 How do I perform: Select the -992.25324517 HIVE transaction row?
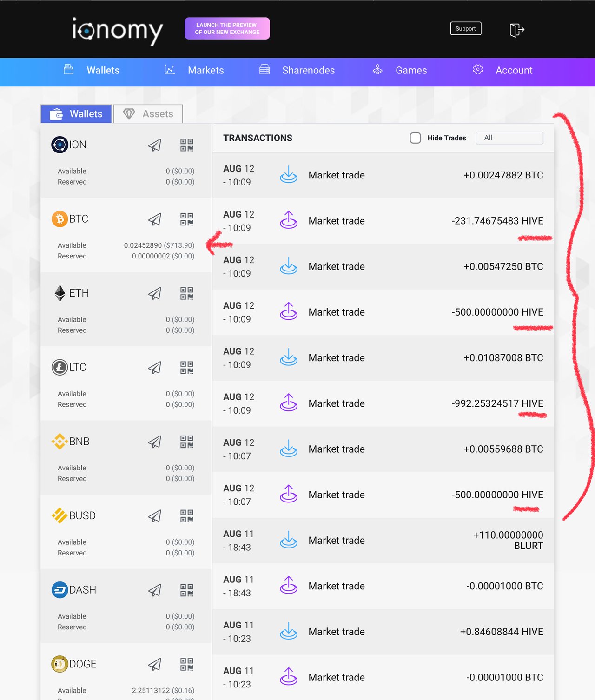(x=383, y=403)
